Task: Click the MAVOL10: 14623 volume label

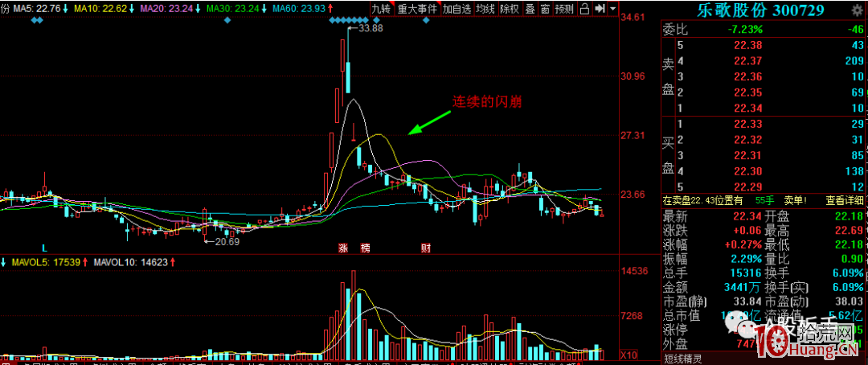Action: pyautogui.click(x=130, y=263)
